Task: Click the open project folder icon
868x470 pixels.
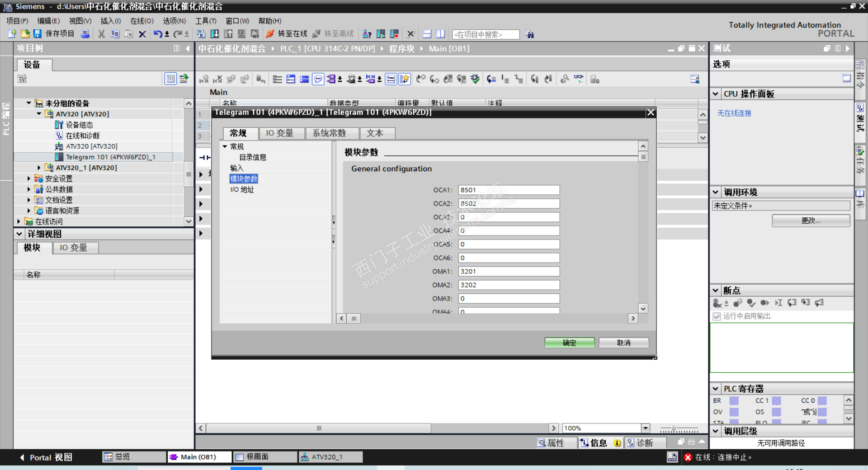Action: [25, 34]
